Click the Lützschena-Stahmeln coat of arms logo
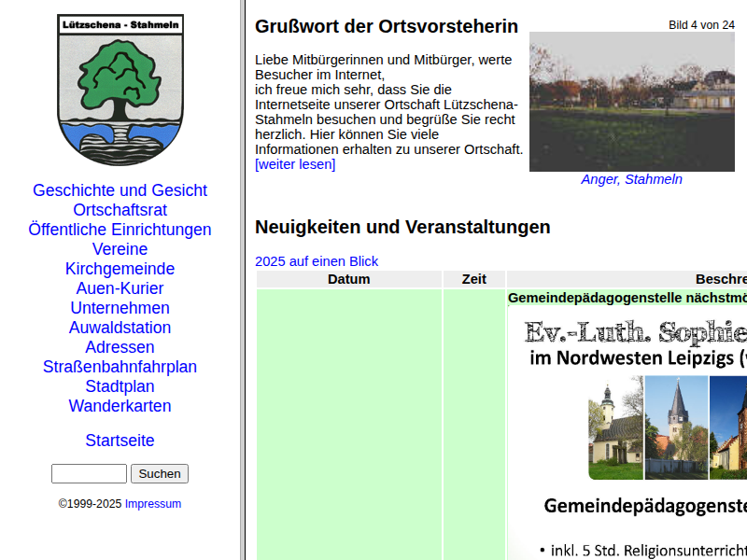This screenshot has width=747, height=560. [x=120, y=90]
